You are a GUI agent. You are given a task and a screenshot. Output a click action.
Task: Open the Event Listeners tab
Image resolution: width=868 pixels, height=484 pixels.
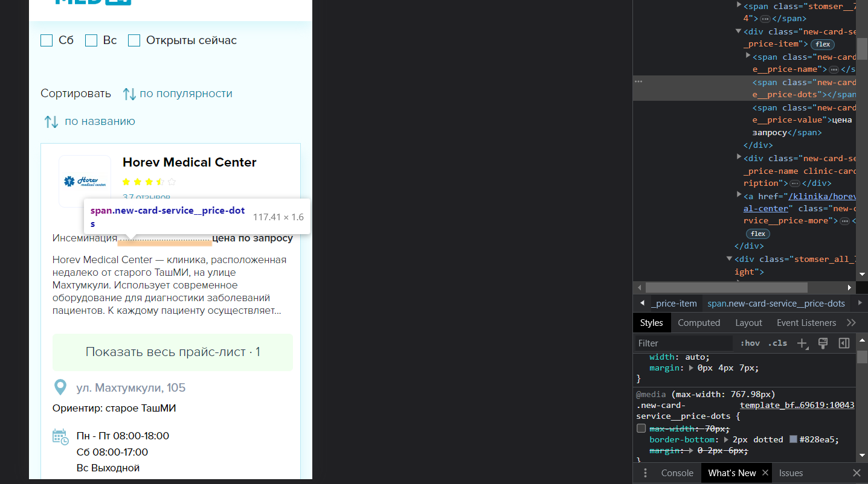click(x=806, y=323)
